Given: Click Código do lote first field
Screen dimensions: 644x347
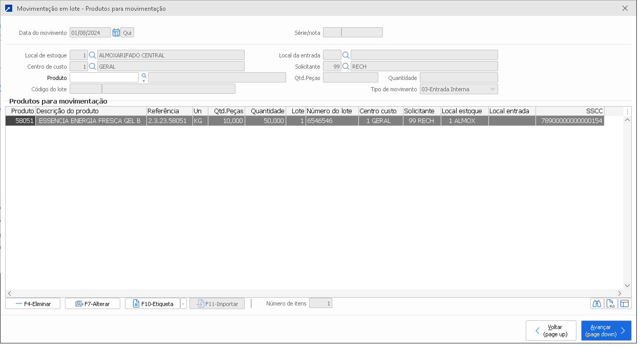Looking at the screenshot, I should pos(85,89).
